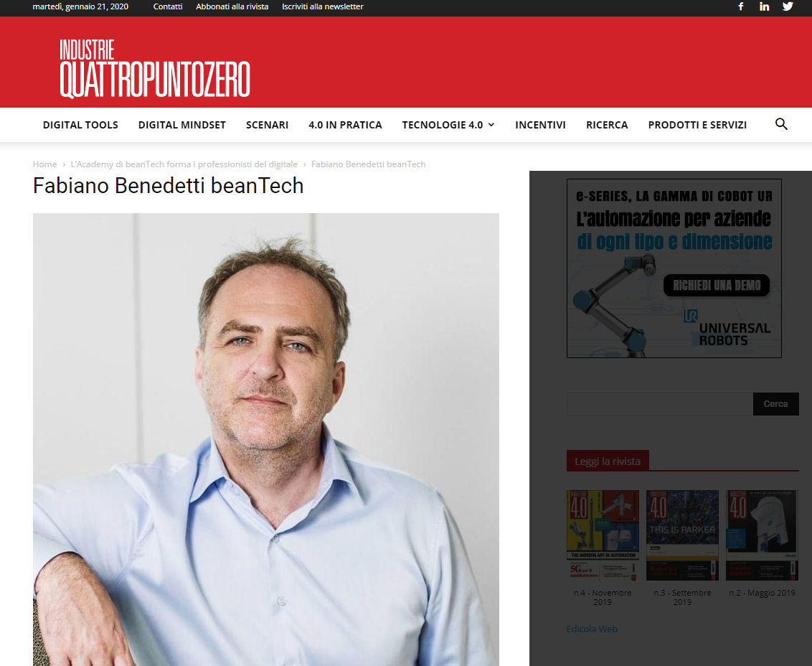This screenshot has width=812, height=666.
Task: Open L'Academy di beanTech breadcrumb link
Action: [x=184, y=164]
